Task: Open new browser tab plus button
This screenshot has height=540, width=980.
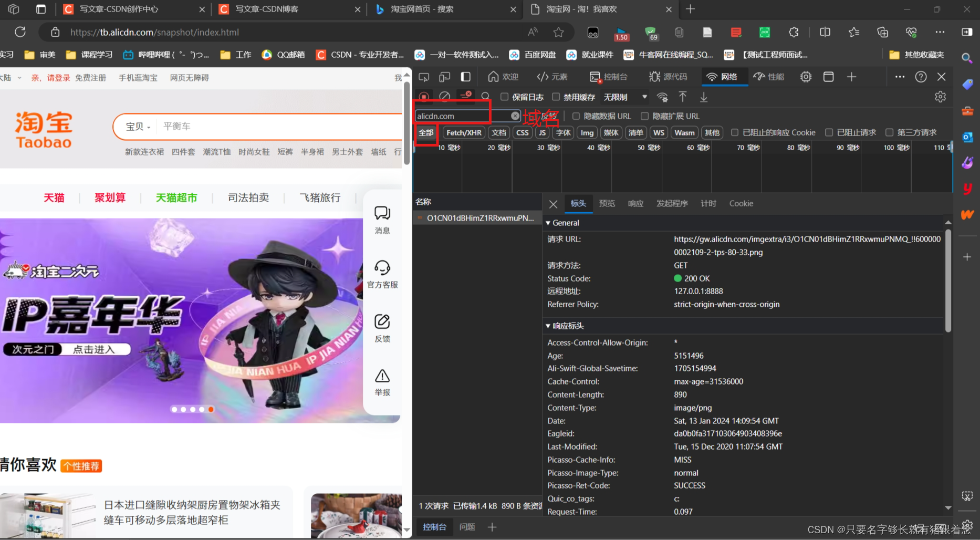Action: click(690, 9)
